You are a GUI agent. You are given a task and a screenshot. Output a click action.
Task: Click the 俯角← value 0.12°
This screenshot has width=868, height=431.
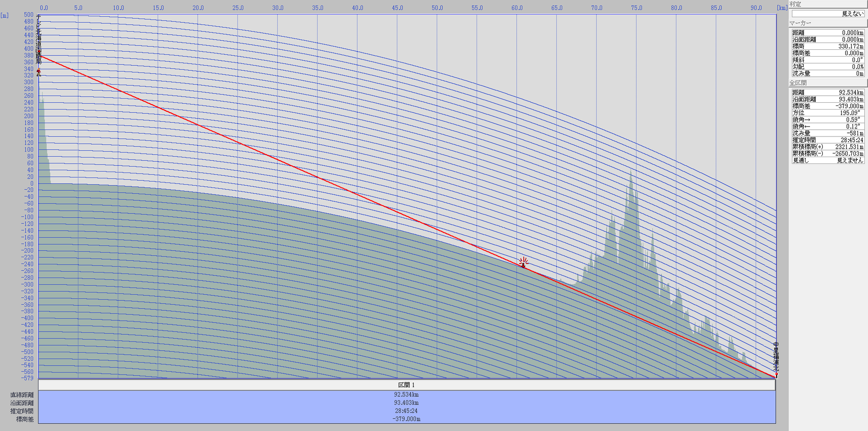[853, 126]
